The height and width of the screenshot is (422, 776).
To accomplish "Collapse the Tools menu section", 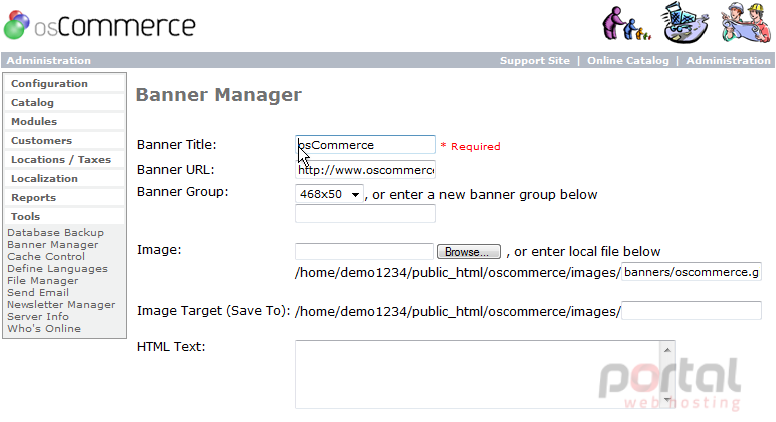I will [64, 216].
